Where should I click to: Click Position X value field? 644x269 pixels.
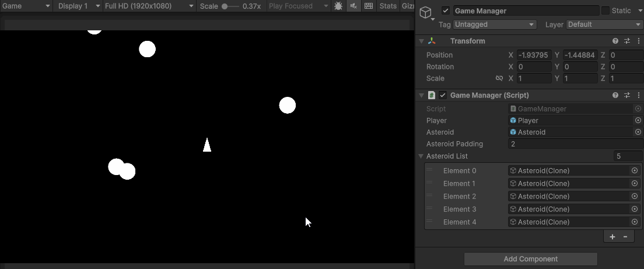tap(534, 55)
